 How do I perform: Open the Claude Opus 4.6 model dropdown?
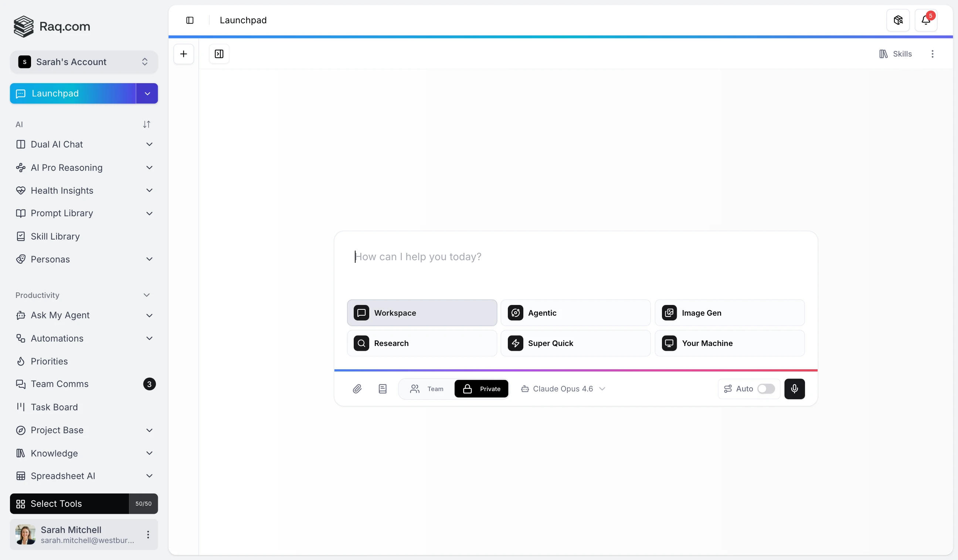point(563,388)
